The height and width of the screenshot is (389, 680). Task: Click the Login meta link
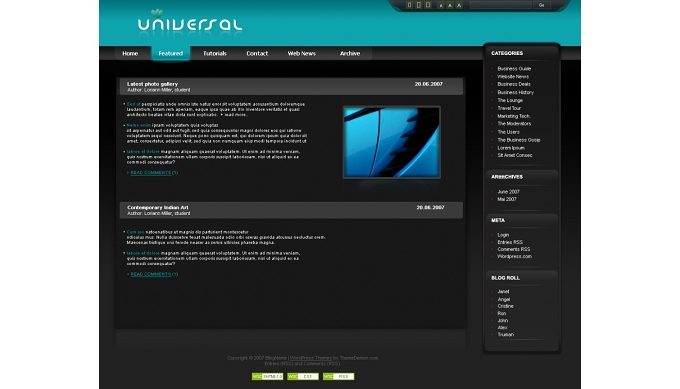coord(503,235)
